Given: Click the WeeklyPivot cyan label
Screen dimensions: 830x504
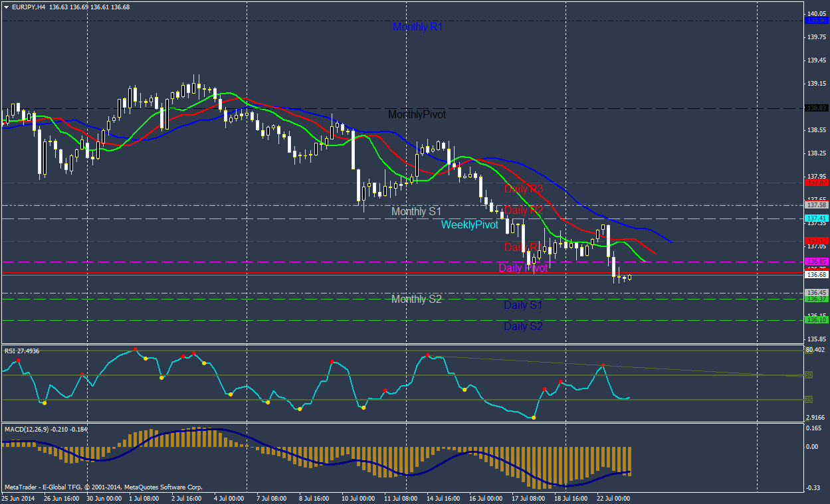Looking at the screenshot, I should click(x=469, y=225).
